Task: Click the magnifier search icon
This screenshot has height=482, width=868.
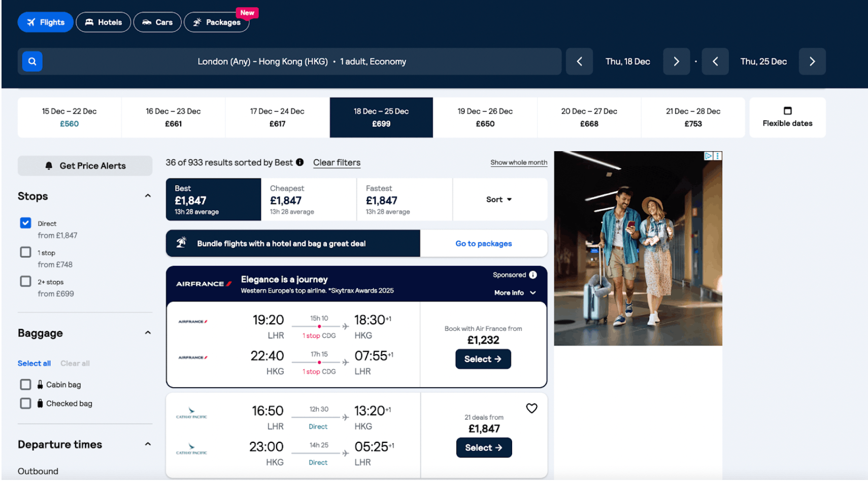Action: point(32,61)
